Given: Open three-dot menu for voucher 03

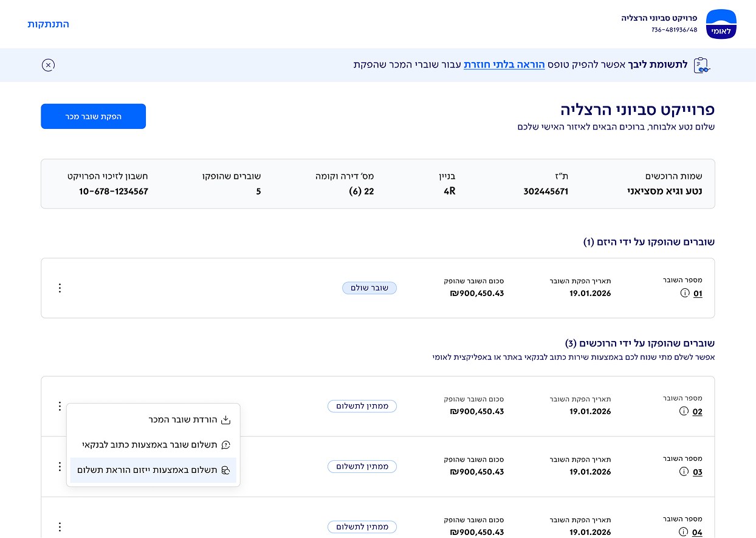Looking at the screenshot, I should (60, 466).
